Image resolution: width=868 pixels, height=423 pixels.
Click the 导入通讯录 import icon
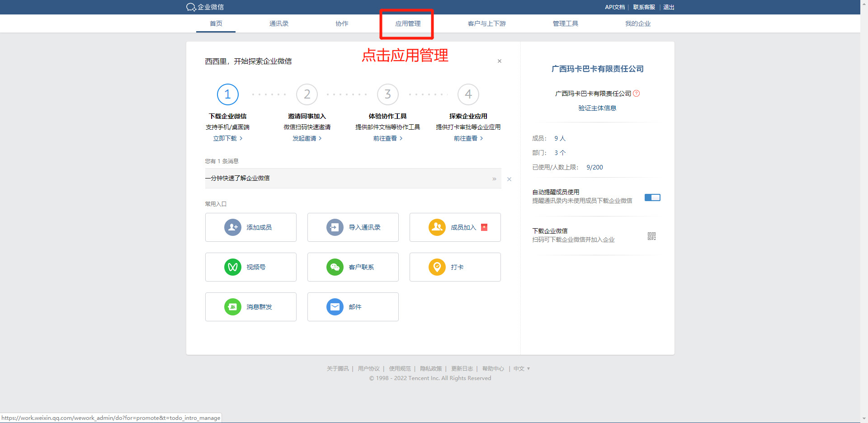[x=335, y=227]
